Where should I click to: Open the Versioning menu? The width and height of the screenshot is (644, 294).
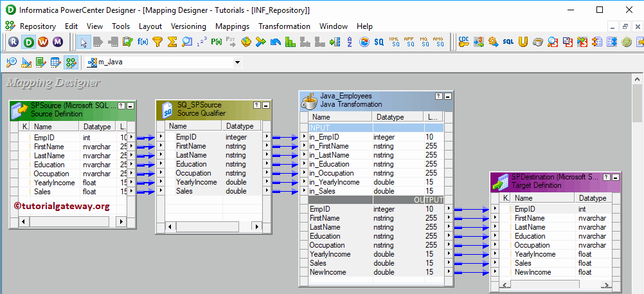coord(188,26)
